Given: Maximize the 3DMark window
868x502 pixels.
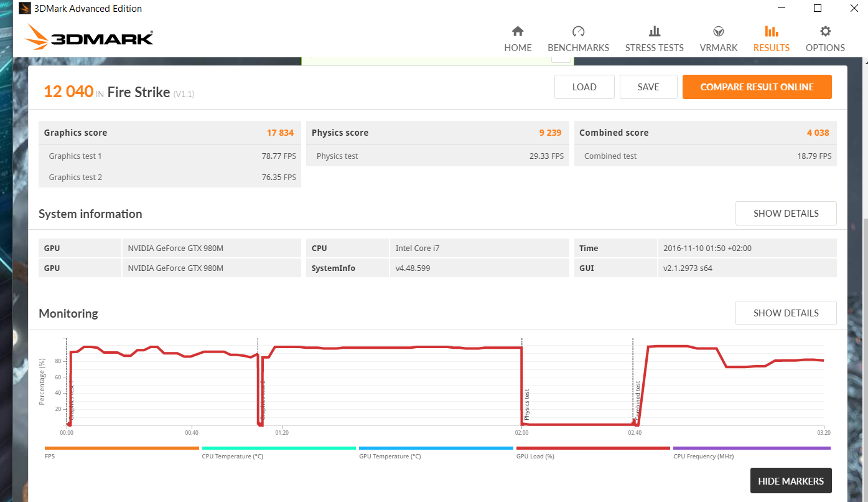Looking at the screenshot, I should pyautogui.click(x=818, y=8).
